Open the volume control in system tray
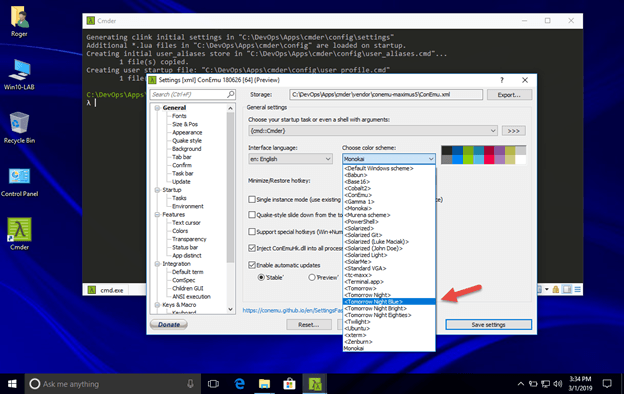The width and height of the screenshot is (624, 394). click(558, 384)
